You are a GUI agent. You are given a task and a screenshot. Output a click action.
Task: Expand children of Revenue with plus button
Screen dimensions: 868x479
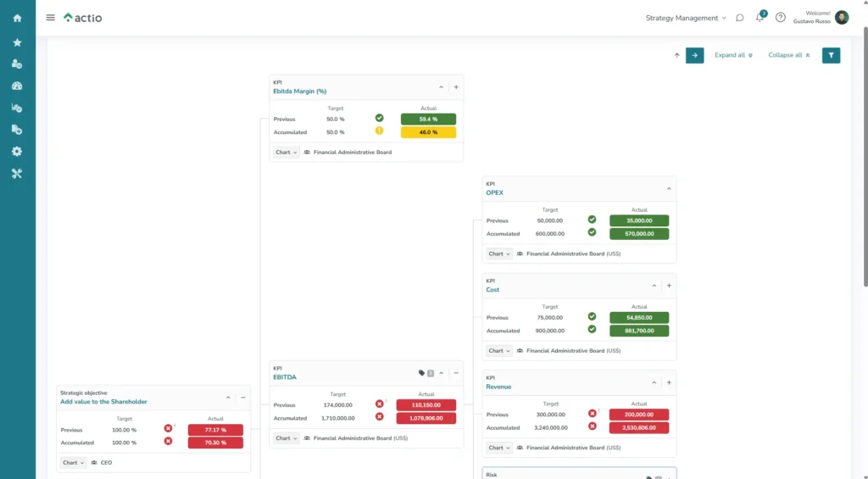click(x=669, y=382)
